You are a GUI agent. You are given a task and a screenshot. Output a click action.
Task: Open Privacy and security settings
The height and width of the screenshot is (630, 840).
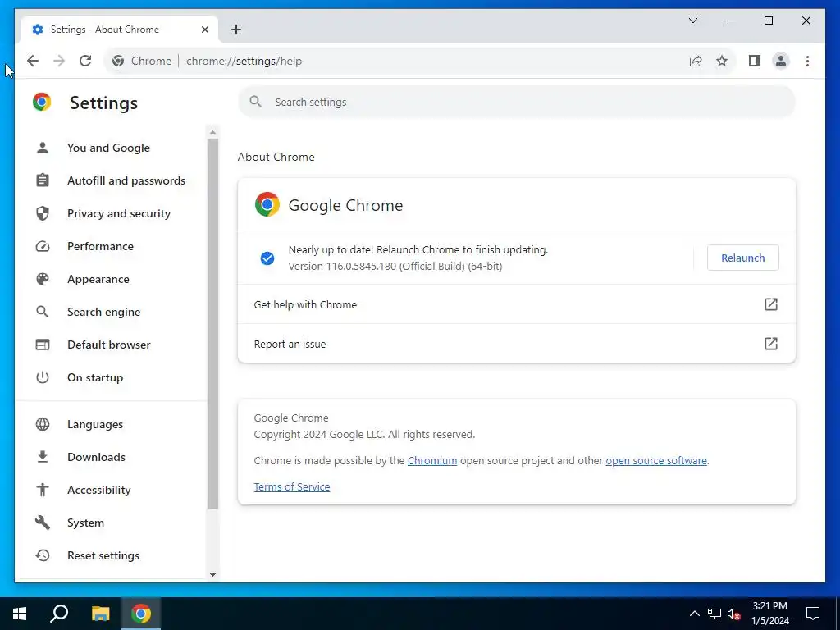click(118, 213)
